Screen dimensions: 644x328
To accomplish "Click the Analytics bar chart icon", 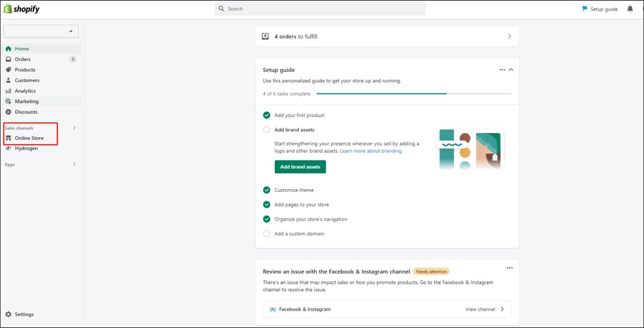I will 8,91.
